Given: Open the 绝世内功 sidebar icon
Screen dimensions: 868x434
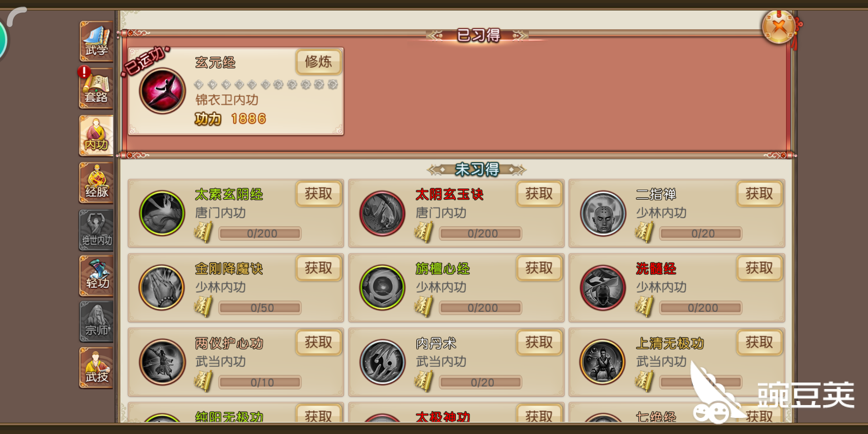Looking at the screenshot, I should [96, 230].
